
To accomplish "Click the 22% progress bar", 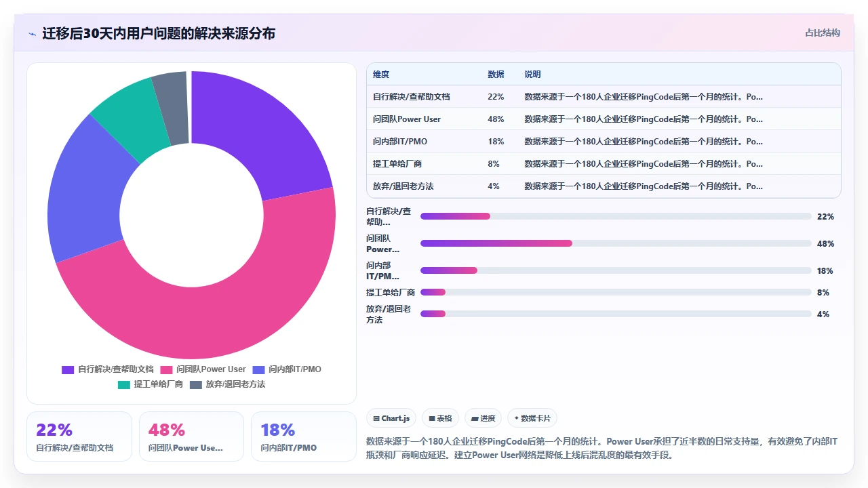I will point(616,216).
